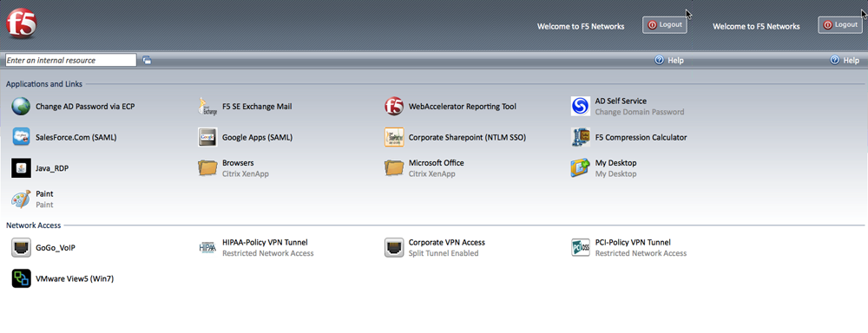Connect the Corporate VPN Access icon

(x=393, y=248)
